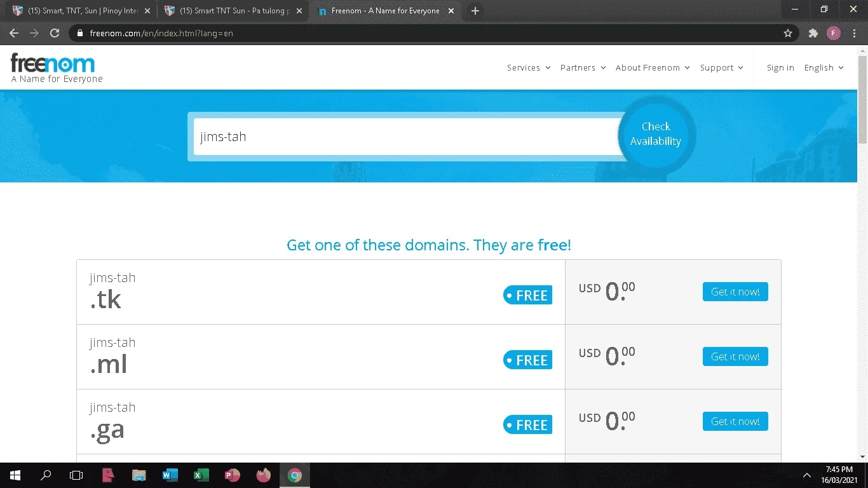868x488 pixels.
Task: Close the 'Smart TNT Sun - Pa tulong' tab
Action: click(299, 11)
